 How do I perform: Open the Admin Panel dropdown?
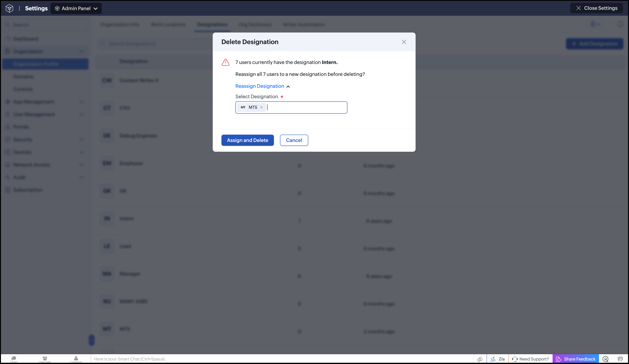click(x=76, y=8)
